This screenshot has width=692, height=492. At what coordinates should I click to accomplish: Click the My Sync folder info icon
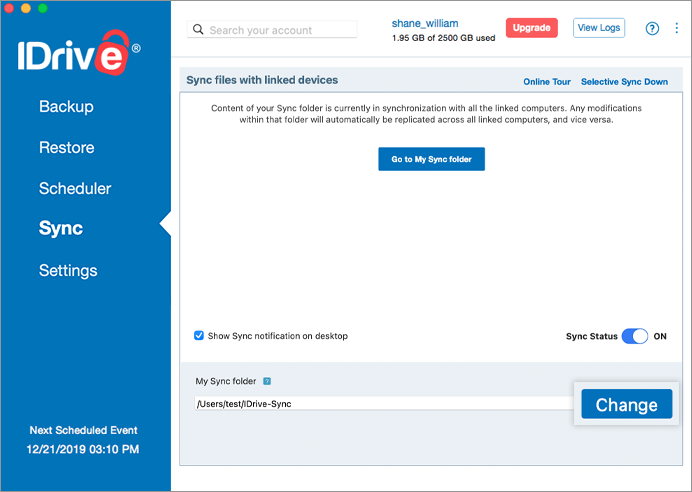pos(267,381)
